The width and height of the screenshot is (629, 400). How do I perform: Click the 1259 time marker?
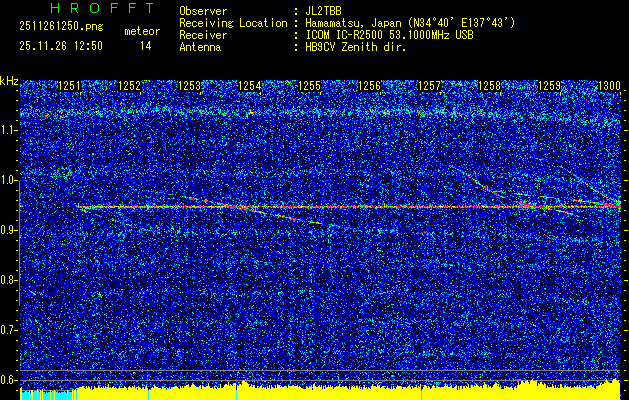click(x=549, y=87)
